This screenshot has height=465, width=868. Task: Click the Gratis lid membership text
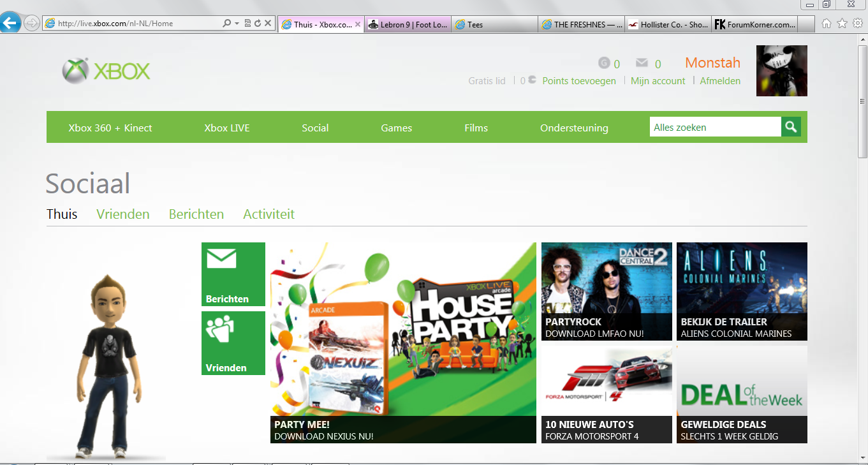(487, 81)
